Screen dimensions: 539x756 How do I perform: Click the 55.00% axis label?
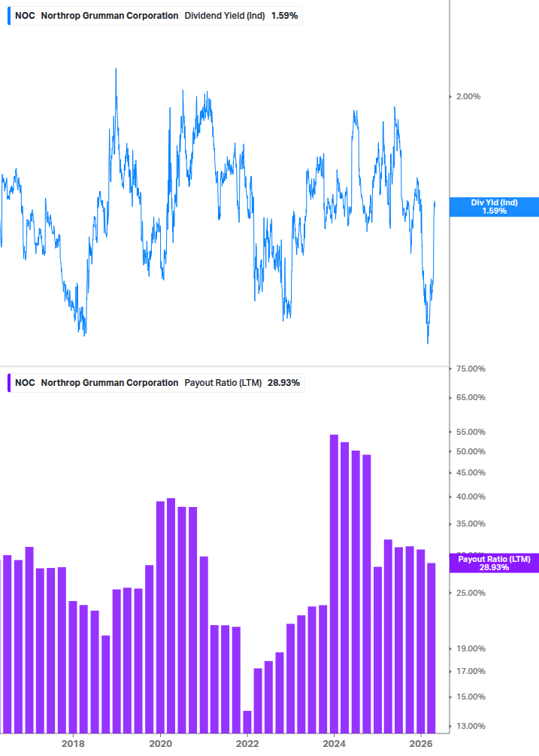[x=471, y=432]
